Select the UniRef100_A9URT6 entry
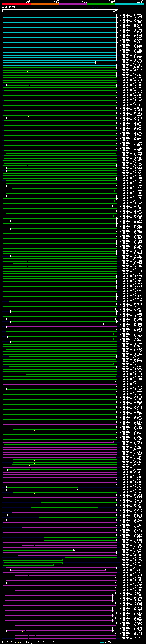Screen dimensions: 146x644 click(x=131, y=384)
